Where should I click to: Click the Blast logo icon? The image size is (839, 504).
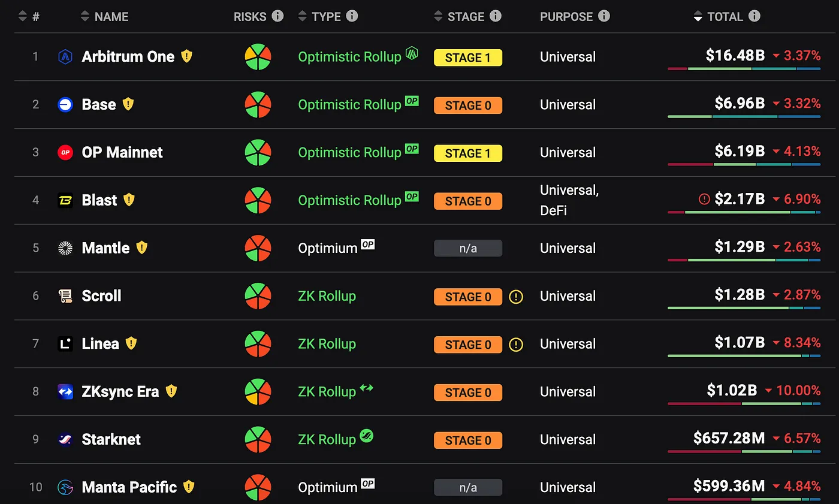[x=65, y=200]
